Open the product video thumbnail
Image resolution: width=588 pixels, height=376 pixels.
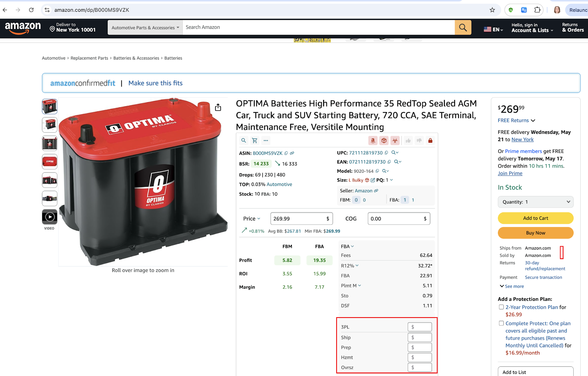tap(49, 217)
